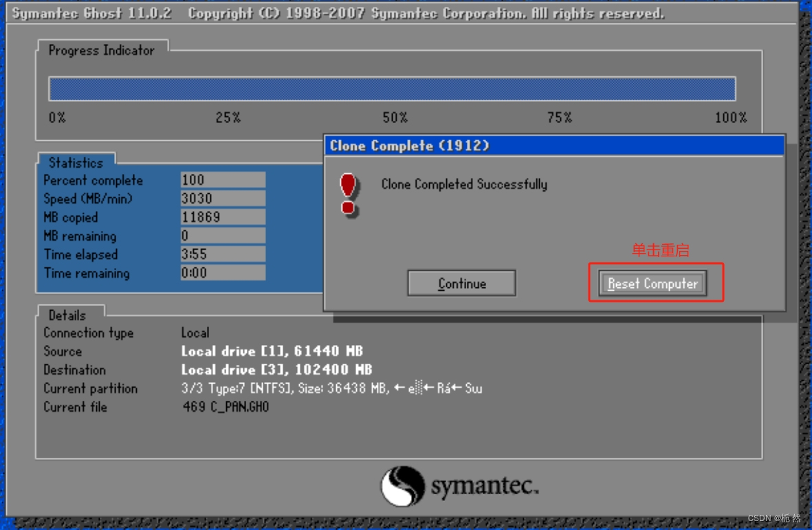This screenshot has height=530, width=812.
Task: Select the Details panel heading
Action: [67, 316]
